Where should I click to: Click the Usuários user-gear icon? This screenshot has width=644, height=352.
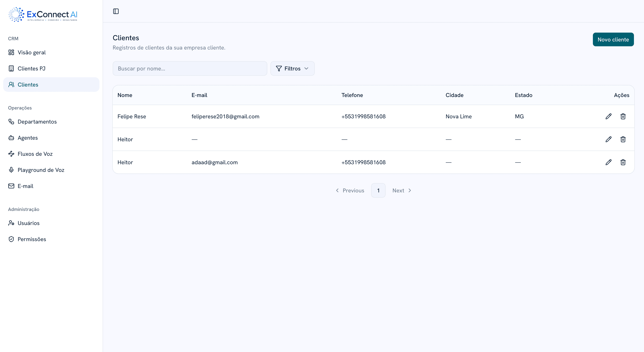click(11, 223)
